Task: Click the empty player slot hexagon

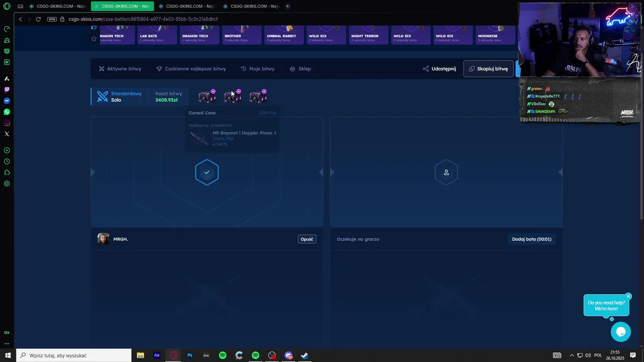Action: coord(446,172)
